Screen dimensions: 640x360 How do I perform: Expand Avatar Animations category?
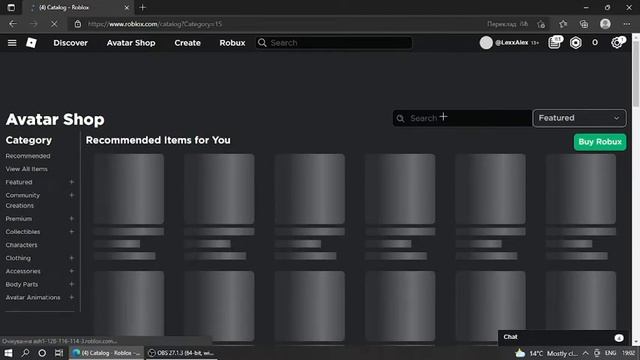click(x=71, y=297)
